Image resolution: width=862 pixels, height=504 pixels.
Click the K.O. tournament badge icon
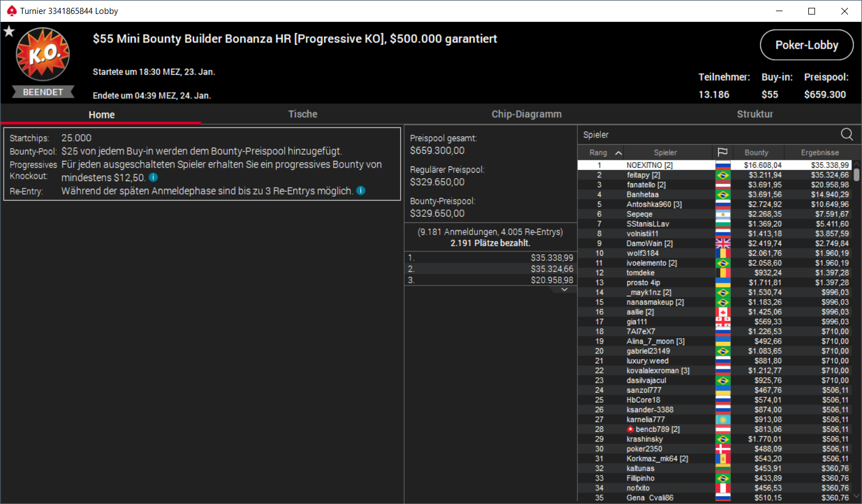[43, 54]
